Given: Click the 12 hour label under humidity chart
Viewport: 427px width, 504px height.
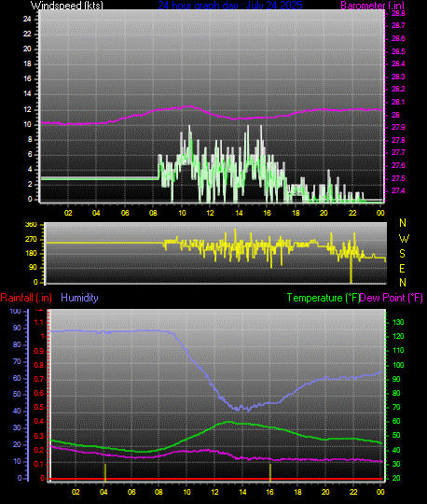Looking at the screenshot, I should pos(214,492).
